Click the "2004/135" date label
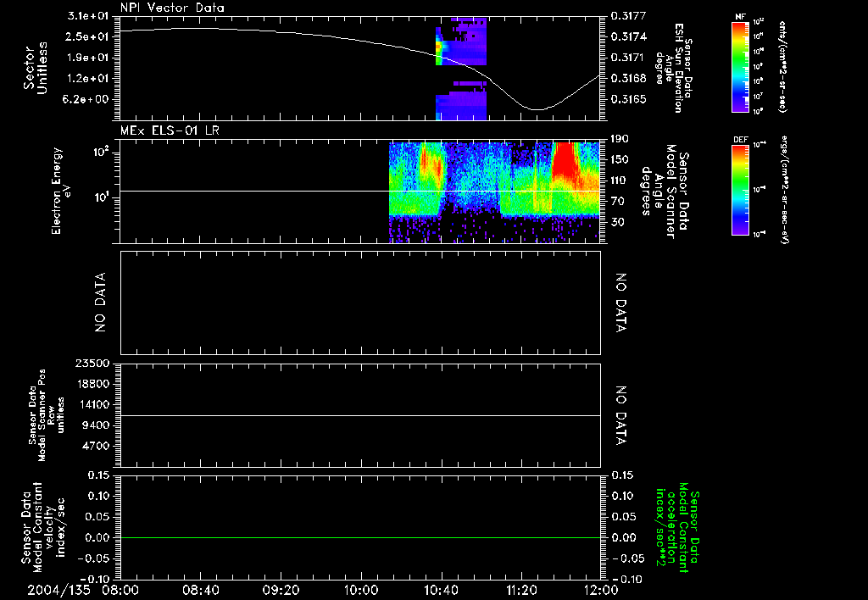Image resolution: width=868 pixels, height=600 pixels. (58, 590)
